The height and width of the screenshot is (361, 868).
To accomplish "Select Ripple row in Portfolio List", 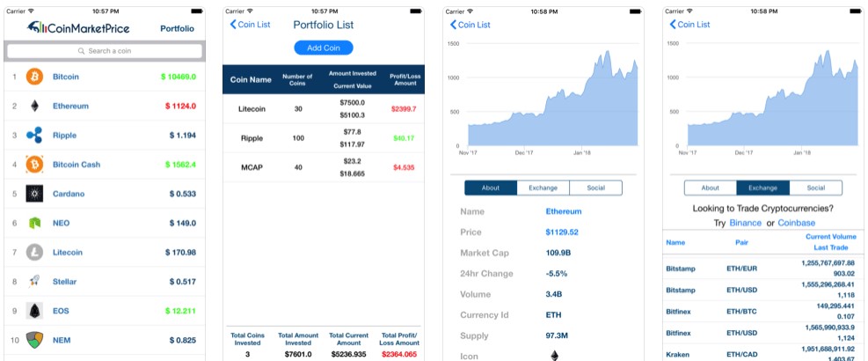I will pyautogui.click(x=324, y=138).
